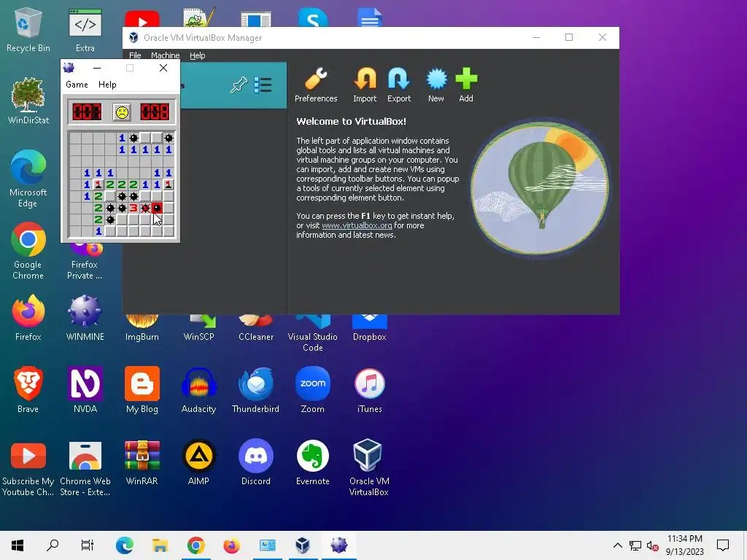Screen dimensions: 747x560
Task: Select Subscribe My Youtube Channel shortcut
Action: pos(28,468)
